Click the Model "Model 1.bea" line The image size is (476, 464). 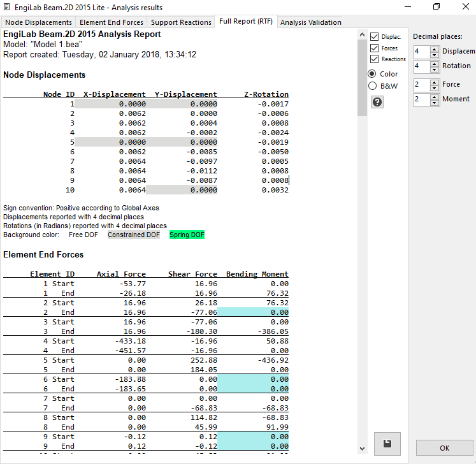pos(43,45)
